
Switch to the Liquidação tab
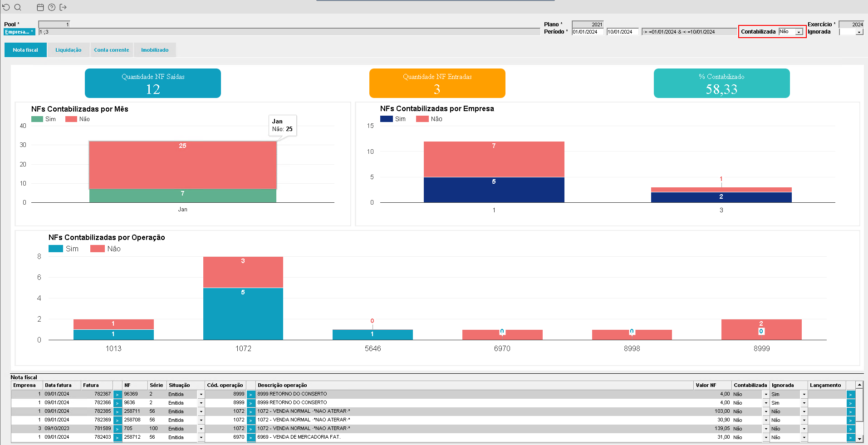click(x=69, y=50)
